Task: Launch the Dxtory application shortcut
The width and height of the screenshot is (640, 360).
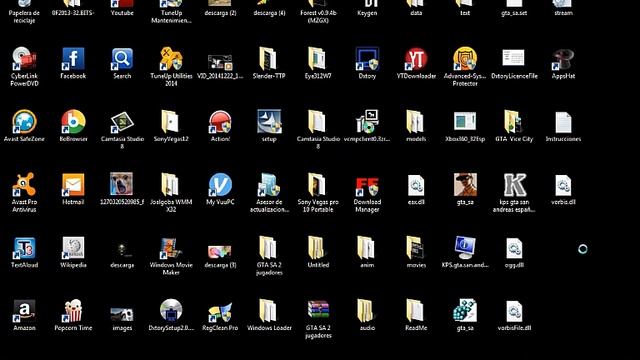Action: click(x=367, y=59)
